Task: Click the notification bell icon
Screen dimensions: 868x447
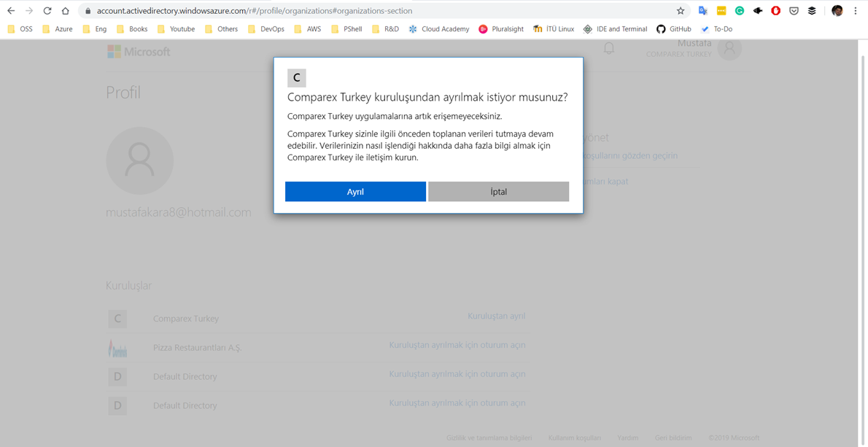Action: click(609, 49)
